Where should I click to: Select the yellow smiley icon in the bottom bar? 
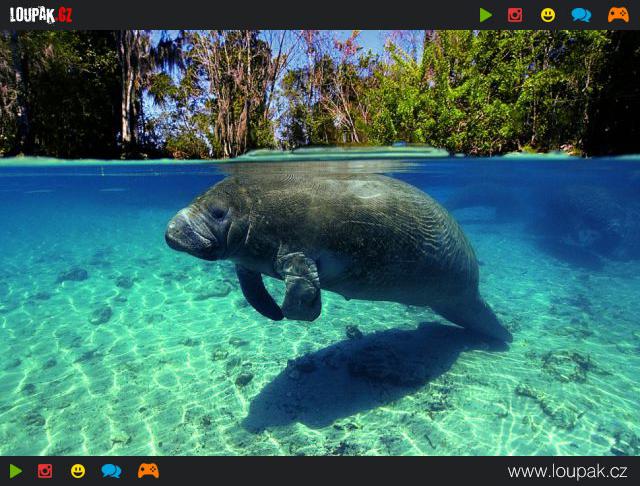(x=78, y=471)
